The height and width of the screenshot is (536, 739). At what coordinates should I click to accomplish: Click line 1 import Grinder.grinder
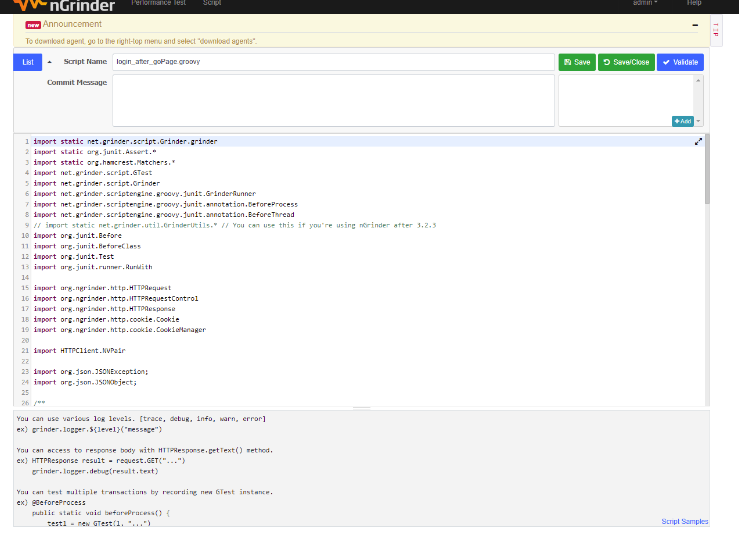(x=125, y=141)
